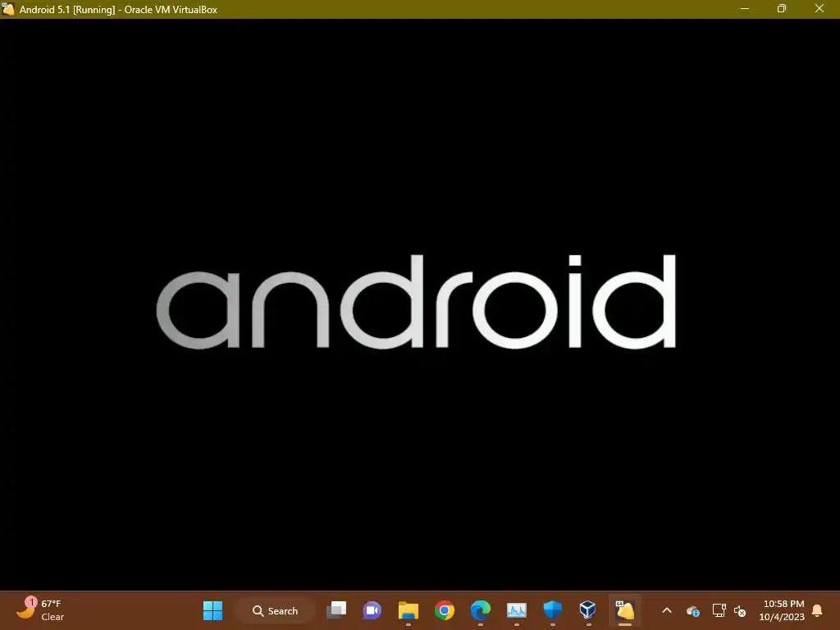Click the muted volume tray icon
Screen dimensions: 840x630
pyautogui.click(x=740, y=610)
